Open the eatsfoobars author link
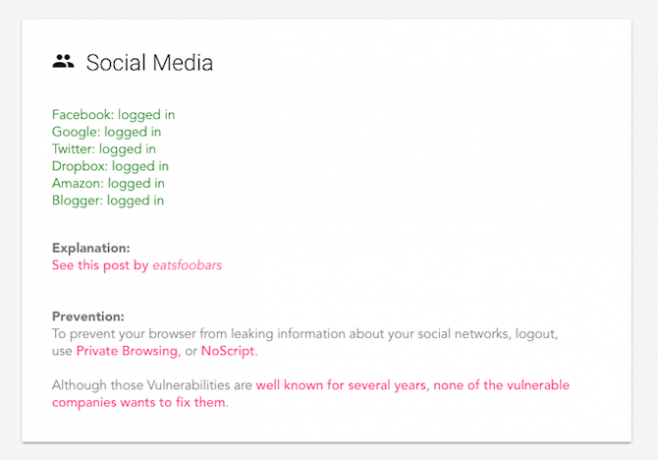 point(187,265)
